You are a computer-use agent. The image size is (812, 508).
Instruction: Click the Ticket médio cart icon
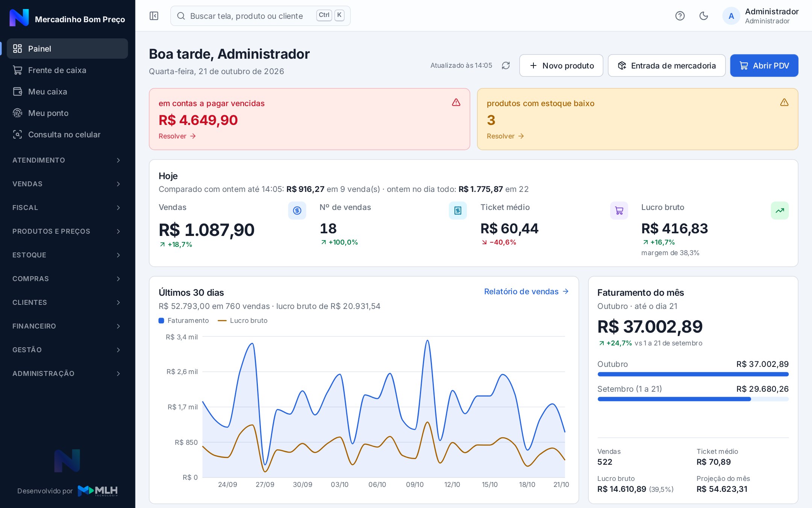[x=619, y=210]
